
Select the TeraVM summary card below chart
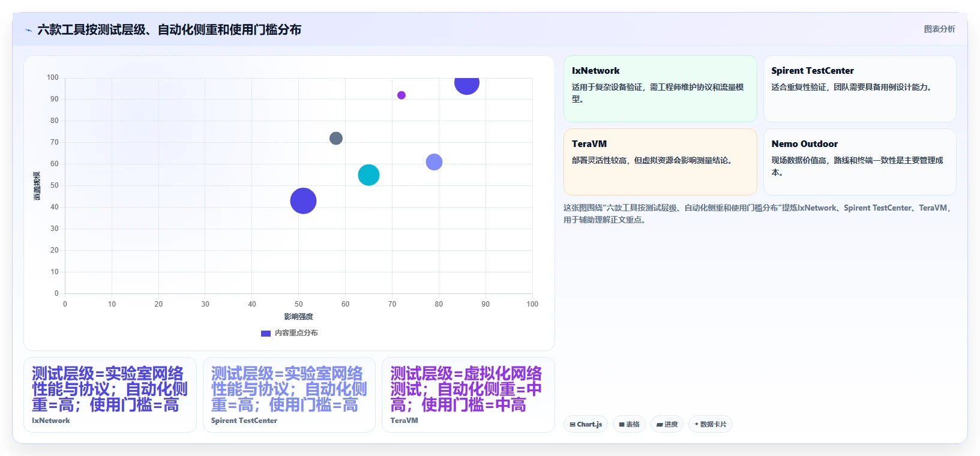468,395
